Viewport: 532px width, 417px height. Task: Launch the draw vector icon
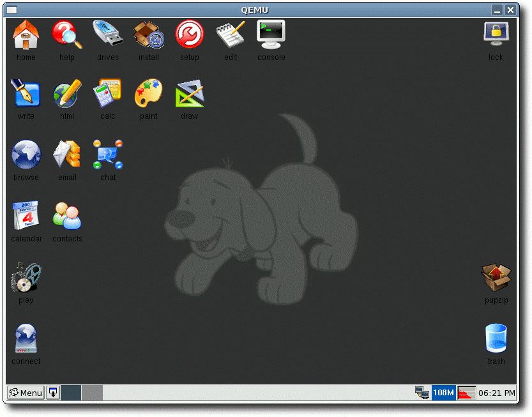[190, 94]
